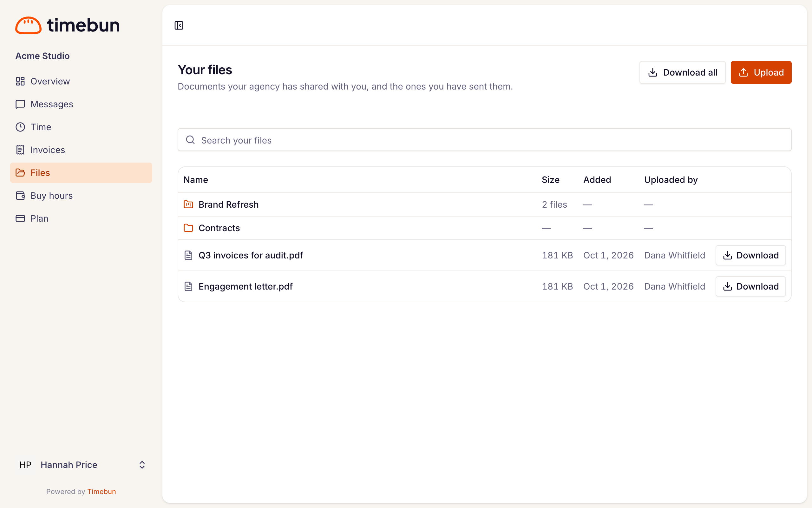
Task: Click the document icon beside Engagement letter.pdf
Action: coord(188,286)
